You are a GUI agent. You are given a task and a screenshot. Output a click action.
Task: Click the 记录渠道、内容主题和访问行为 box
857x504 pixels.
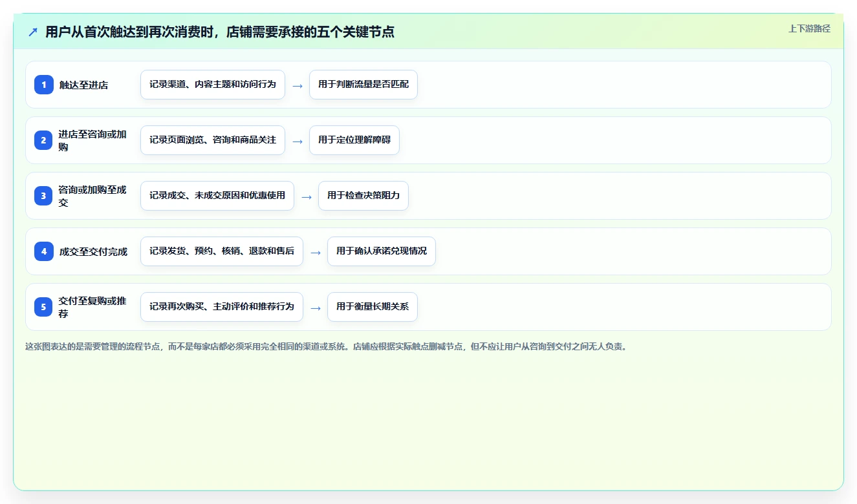pyautogui.click(x=213, y=85)
